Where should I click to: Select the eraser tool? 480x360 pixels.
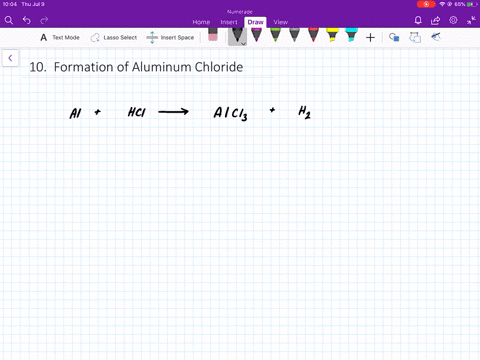213,35
